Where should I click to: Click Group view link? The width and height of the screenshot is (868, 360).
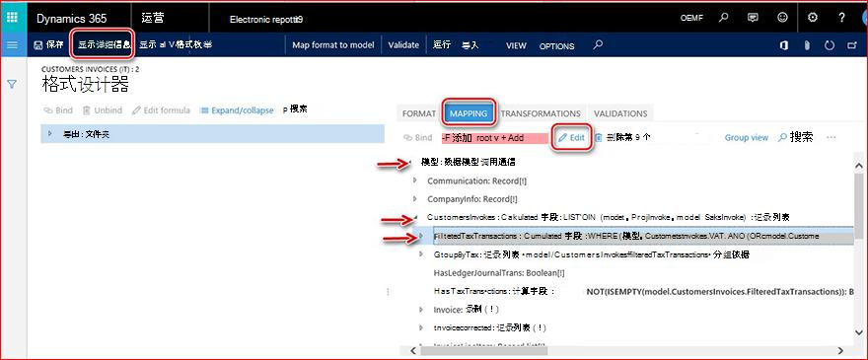(x=747, y=137)
